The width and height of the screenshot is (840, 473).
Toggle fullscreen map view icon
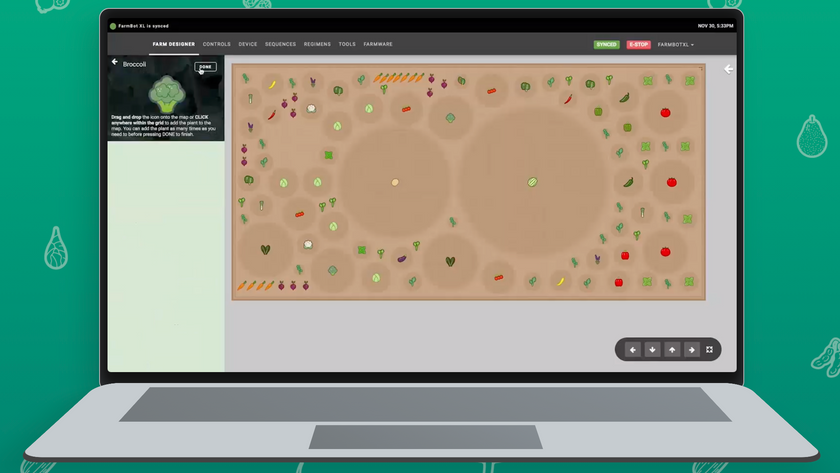[710, 350]
